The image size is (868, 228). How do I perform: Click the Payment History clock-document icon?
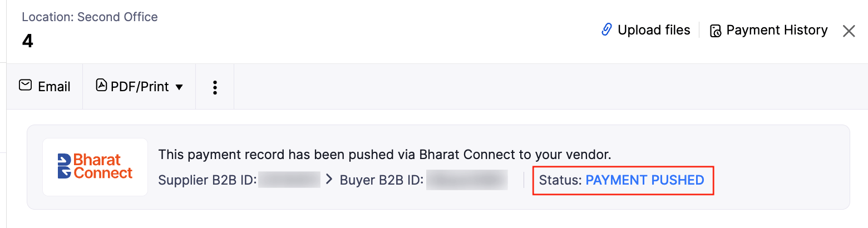(x=716, y=31)
